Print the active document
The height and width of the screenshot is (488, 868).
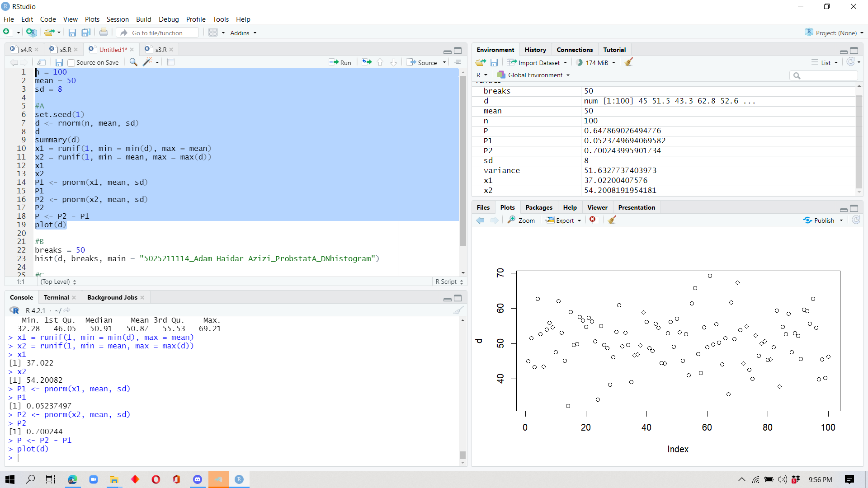[104, 32]
